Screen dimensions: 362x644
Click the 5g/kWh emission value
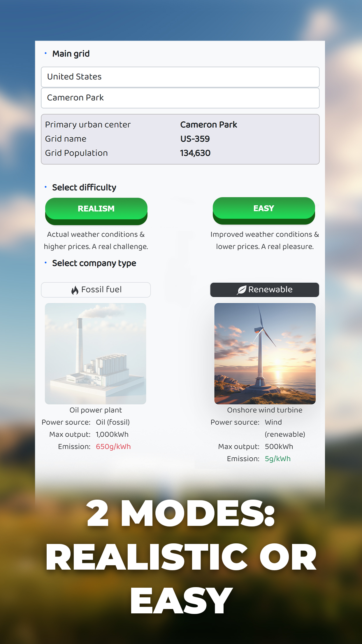(x=278, y=459)
